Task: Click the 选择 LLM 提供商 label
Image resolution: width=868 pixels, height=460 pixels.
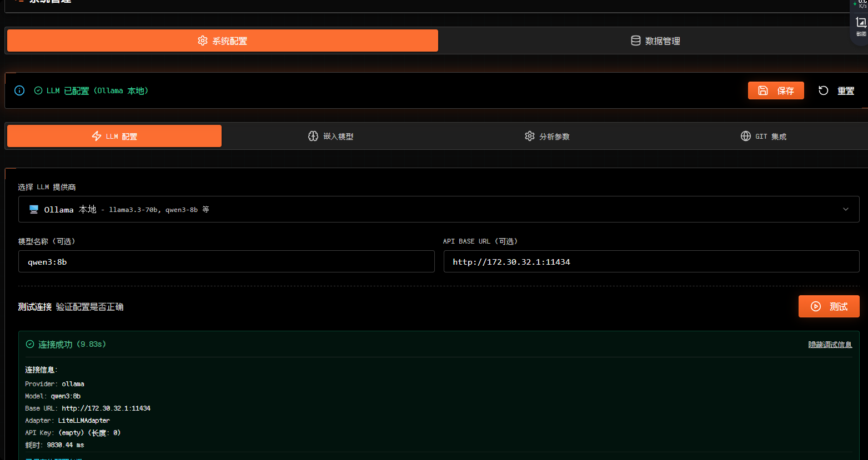Action: point(47,187)
